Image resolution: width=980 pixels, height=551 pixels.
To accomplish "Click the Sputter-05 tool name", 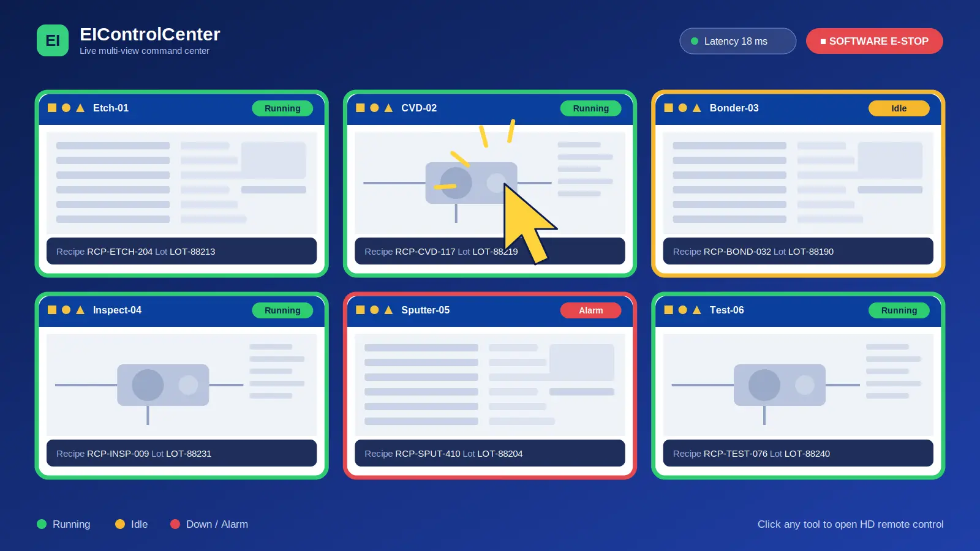I will (425, 310).
